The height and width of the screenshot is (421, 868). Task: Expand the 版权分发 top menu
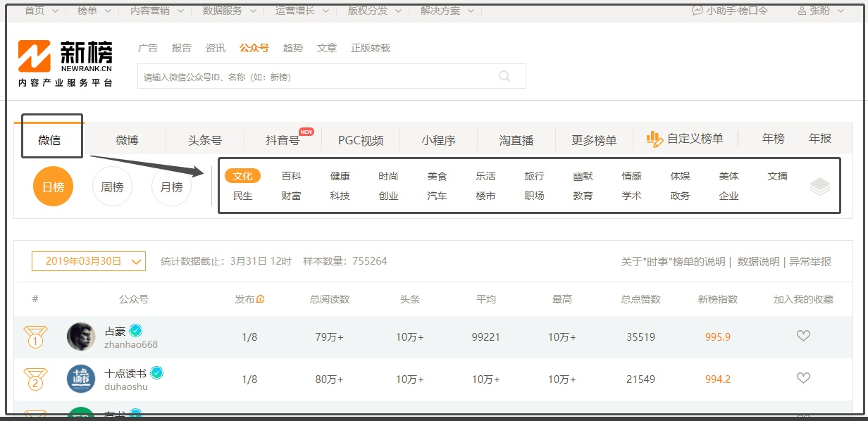(x=375, y=11)
